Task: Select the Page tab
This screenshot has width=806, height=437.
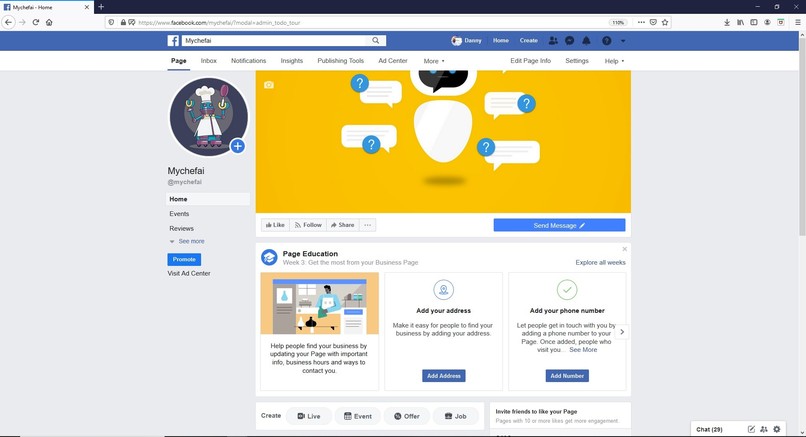Action: (178, 61)
